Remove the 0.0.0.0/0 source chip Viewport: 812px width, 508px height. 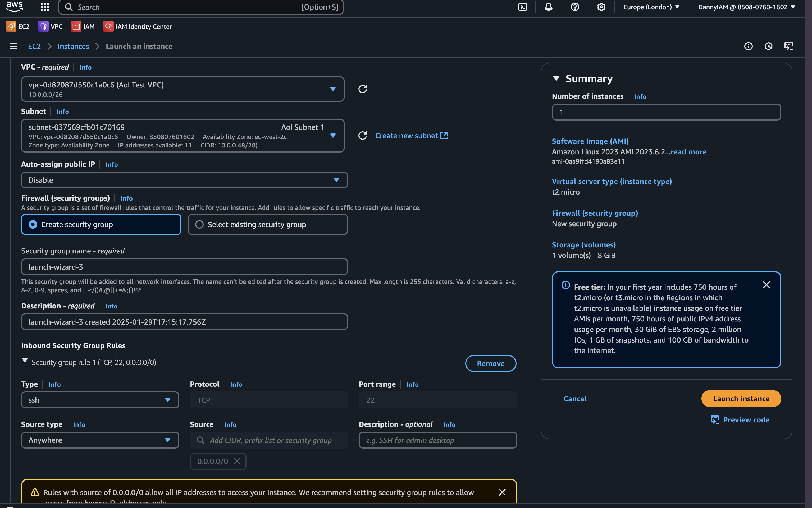click(237, 461)
